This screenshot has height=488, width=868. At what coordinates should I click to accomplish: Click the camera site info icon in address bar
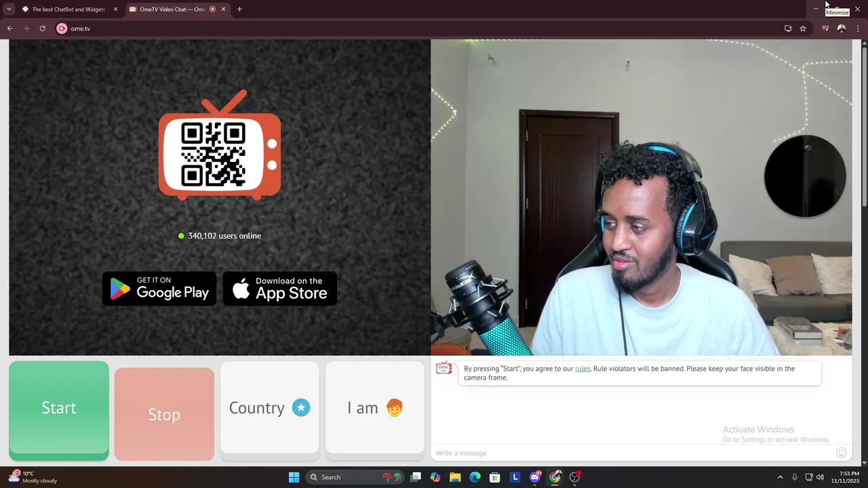62,28
